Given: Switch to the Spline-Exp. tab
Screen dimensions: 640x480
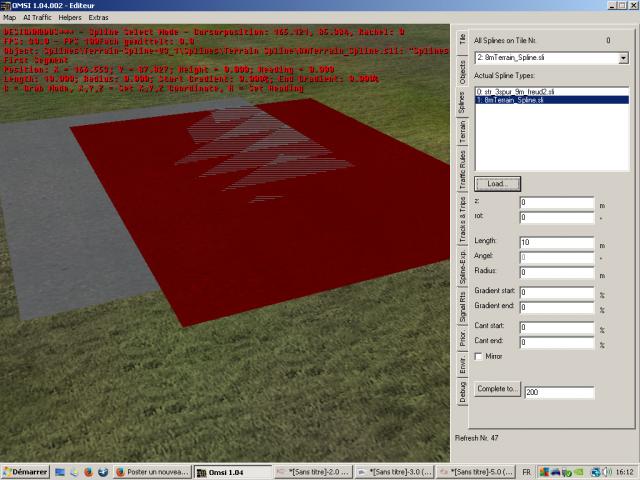Looking at the screenshot, I should (462, 267).
